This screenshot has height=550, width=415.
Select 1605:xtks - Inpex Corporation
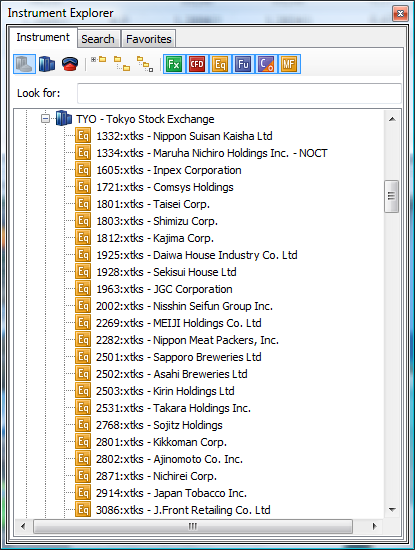click(x=158, y=170)
